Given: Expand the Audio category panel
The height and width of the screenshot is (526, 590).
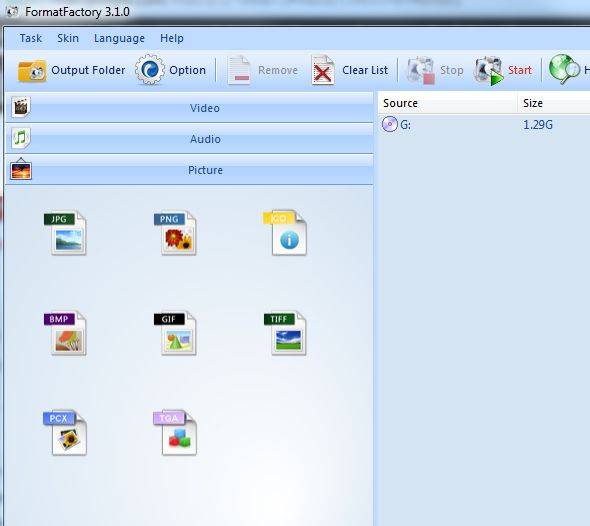Looking at the screenshot, I should 189,139.
